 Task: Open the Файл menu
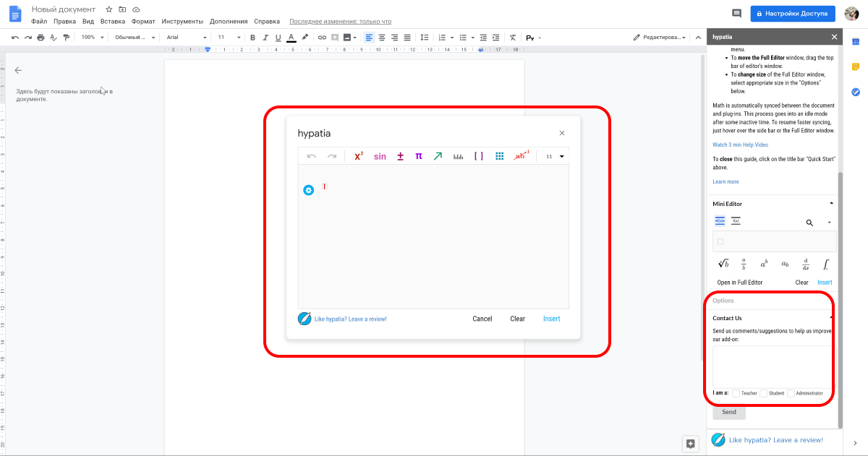(39, 22)
